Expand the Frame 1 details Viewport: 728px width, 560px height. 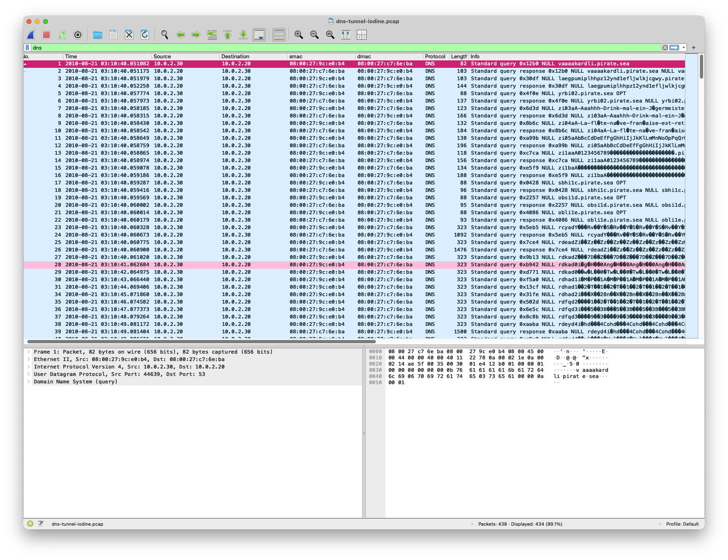(x=29, y=352)
